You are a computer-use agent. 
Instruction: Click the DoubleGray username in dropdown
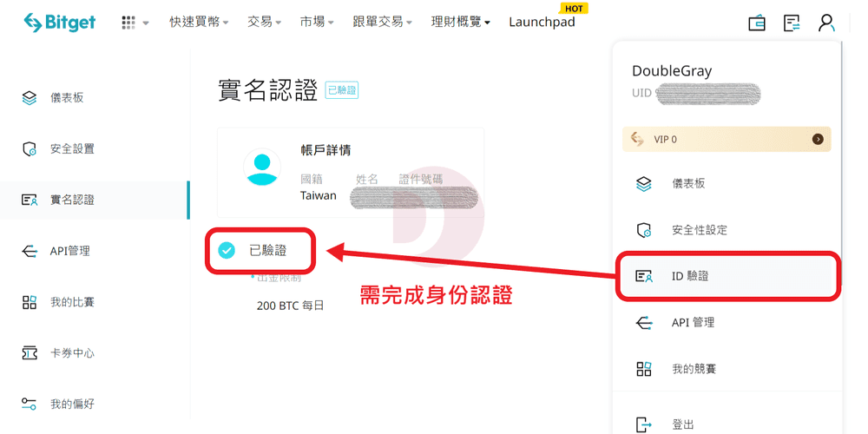coord(672,71)
